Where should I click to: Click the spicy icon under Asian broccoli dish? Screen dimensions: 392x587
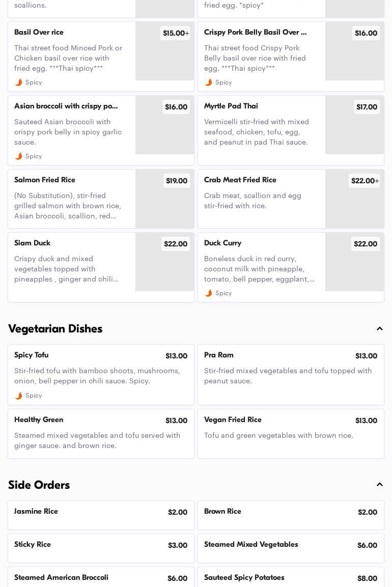(x=19, y=156)
